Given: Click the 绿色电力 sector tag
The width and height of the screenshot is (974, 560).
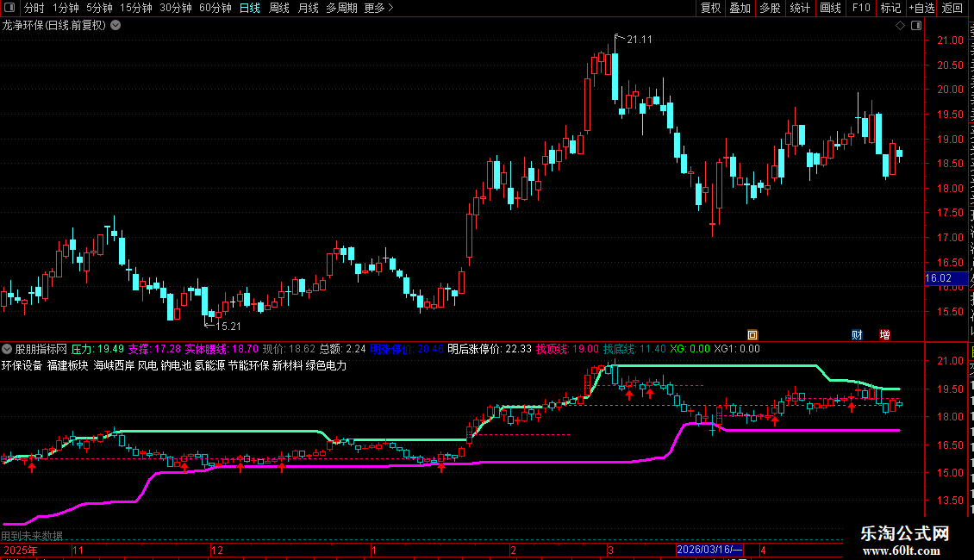Looking at the screenshot, I should click(326, 365).
